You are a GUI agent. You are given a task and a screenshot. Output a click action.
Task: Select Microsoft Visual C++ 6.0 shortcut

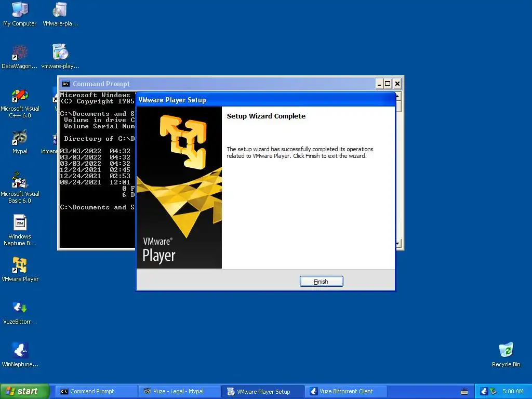[20, 103]
